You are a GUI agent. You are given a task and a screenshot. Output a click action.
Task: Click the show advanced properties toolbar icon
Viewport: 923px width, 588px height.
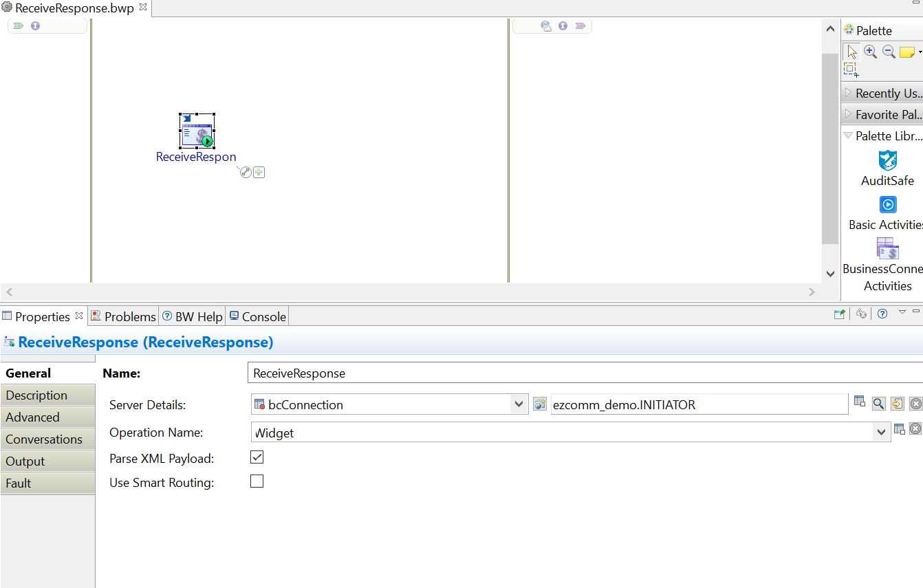[861, 314]
